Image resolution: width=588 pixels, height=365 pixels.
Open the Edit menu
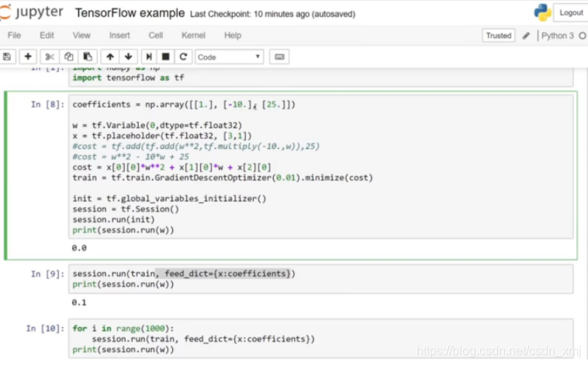point(47,35)
